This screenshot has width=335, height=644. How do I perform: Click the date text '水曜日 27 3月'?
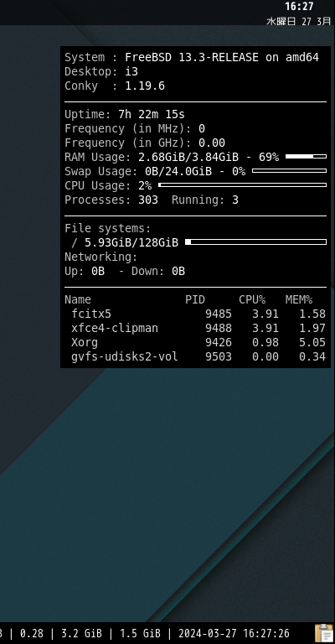click(298, 21)
